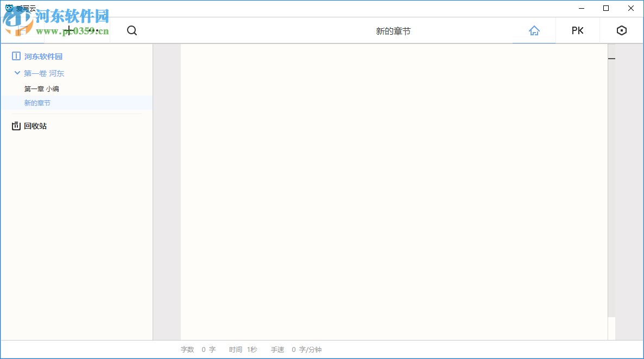This screenshot has height=359, width=644.
Task: Click the book icon beside 河东软件园
Action: coord(16,56)
